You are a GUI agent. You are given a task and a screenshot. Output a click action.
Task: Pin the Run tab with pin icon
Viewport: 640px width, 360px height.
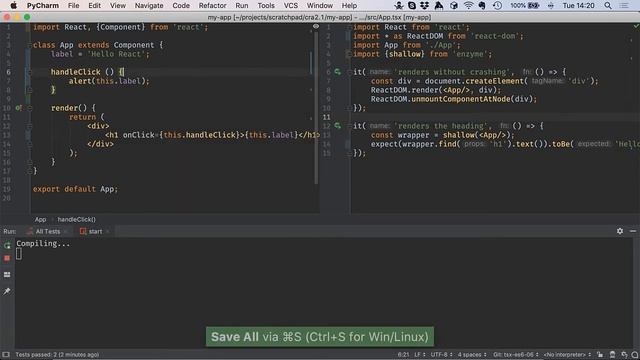pyautogui.click(x=7, y=291)
